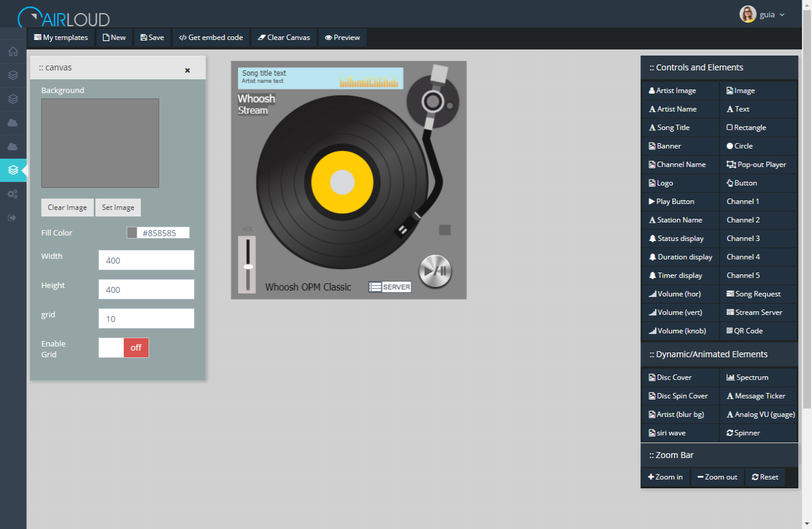
Task: Close the canvas properties panel
Action: (187, 70)
